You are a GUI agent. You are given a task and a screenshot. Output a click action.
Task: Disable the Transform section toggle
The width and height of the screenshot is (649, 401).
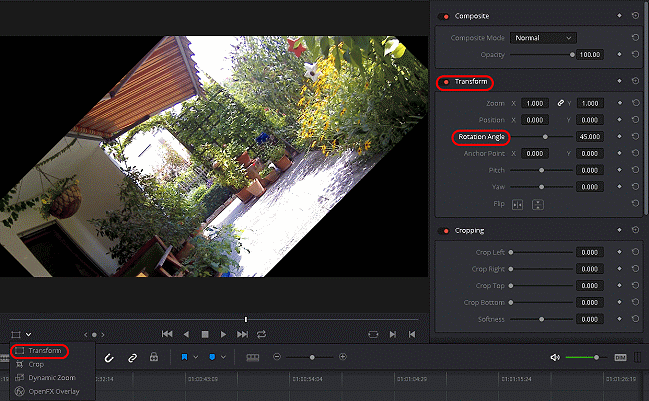point(444,82)
